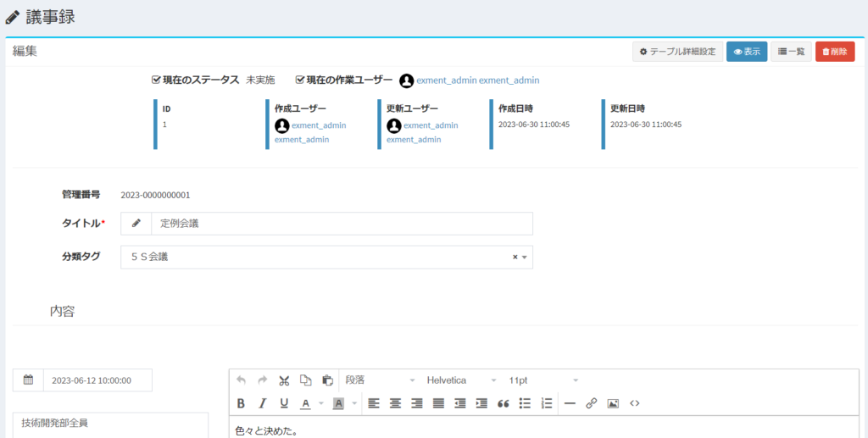This screenshot has height=438, width=868.
Task: Open the 11pt font size dropdown
Action: pyautogui.click(x=543, y=380)
